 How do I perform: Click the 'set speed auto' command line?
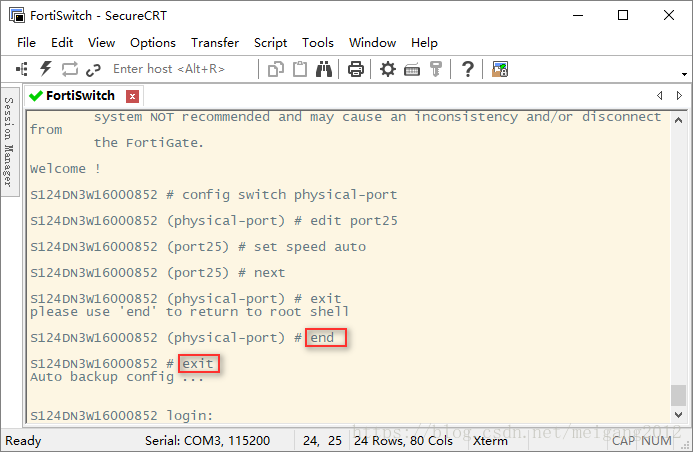pyautogui.click(x=198, y=247)
